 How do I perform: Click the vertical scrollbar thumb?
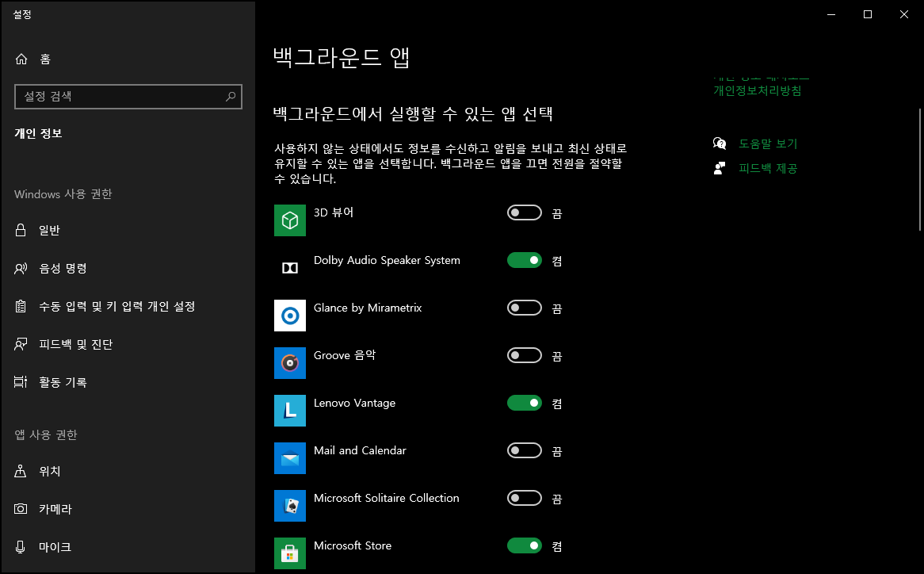coord(920,169)
